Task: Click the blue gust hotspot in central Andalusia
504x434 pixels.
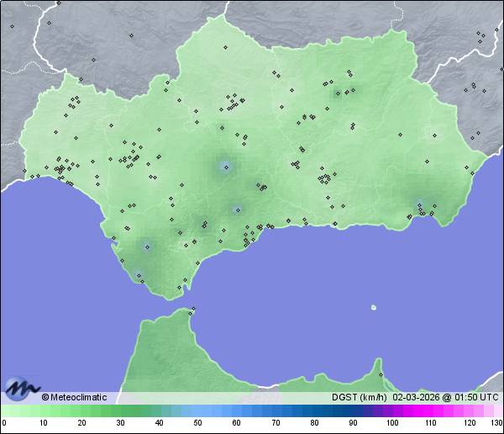Action: (x=225, y=167)
